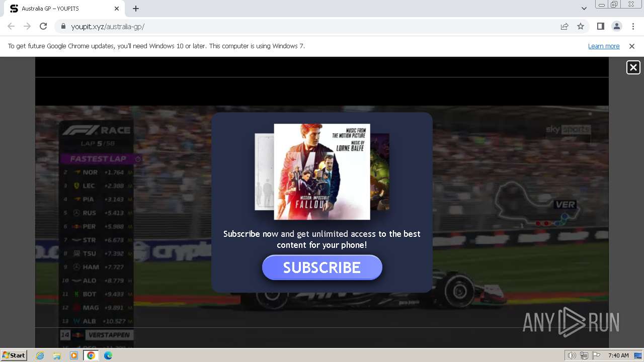This screenshot has height=362, width=644.
Task: Click the STR +6.673 leaderboard row
Action: pyautogui.click(x=97, y=240)
